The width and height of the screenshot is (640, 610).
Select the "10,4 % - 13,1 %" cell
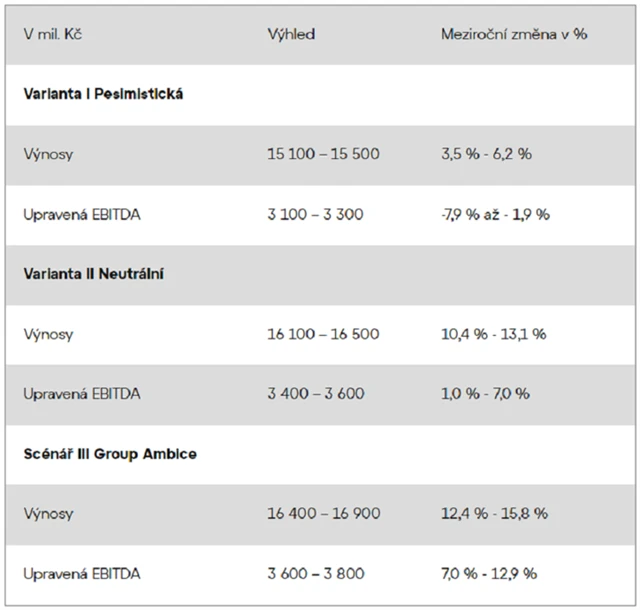[x=494, y=334]
